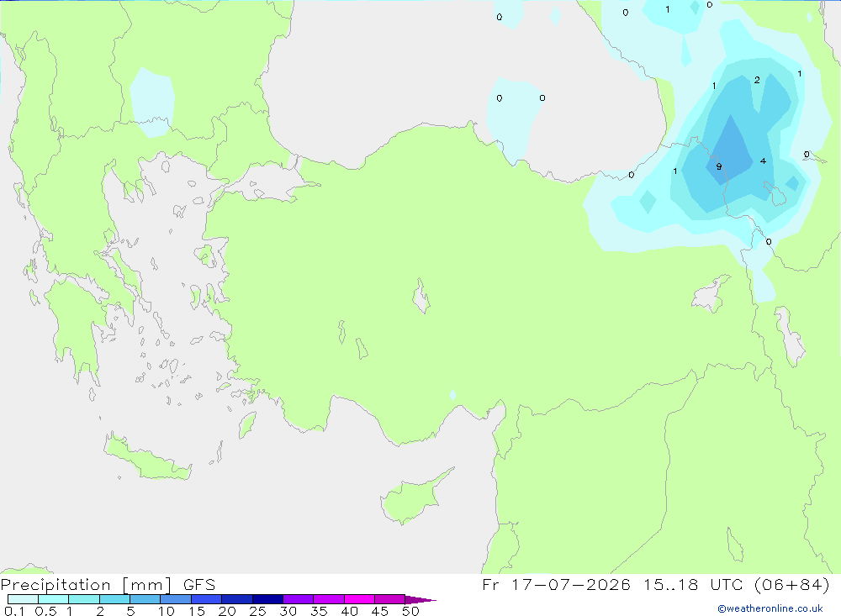Select the 15–20 mm dark blue swatch
Image resolution: width=841 pixels, height=616 pixels.
tap(207, 599)
